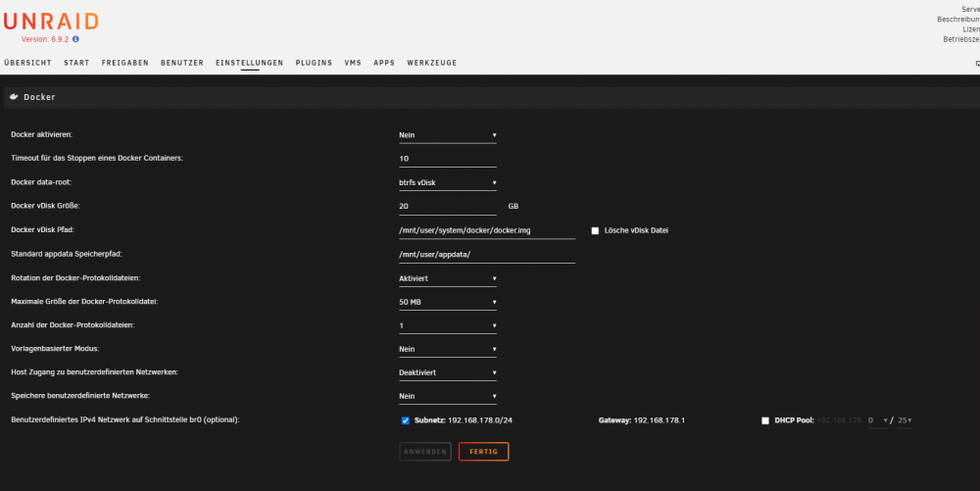Click the Docker section header
The width and height of the screenshot is (980, 491).
(492, 97)
